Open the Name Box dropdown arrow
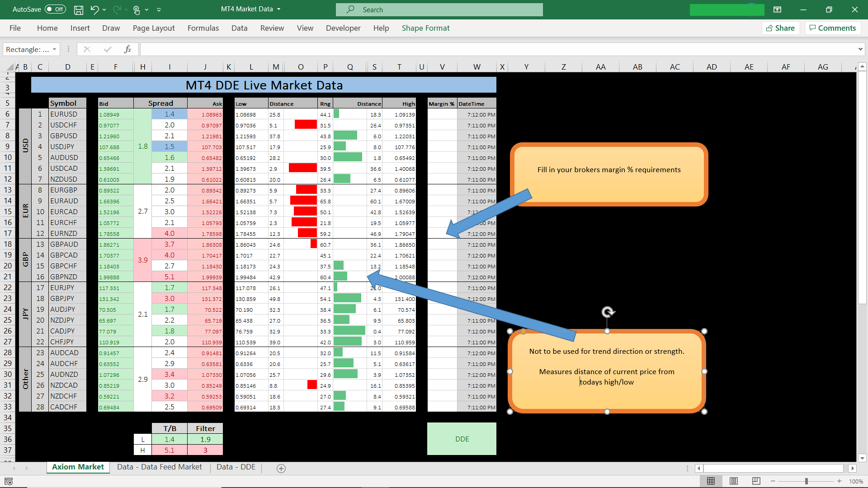 [x=54, y=49]
